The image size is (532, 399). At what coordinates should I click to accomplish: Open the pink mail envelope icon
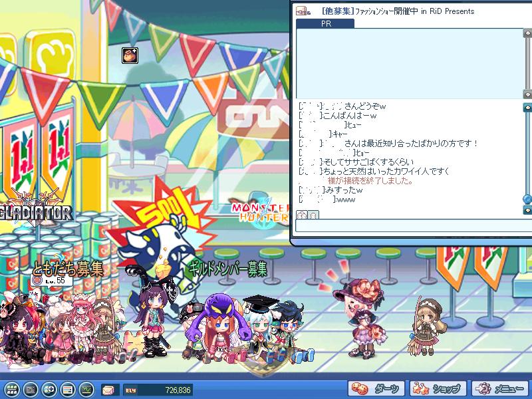[x=110, y=390]
